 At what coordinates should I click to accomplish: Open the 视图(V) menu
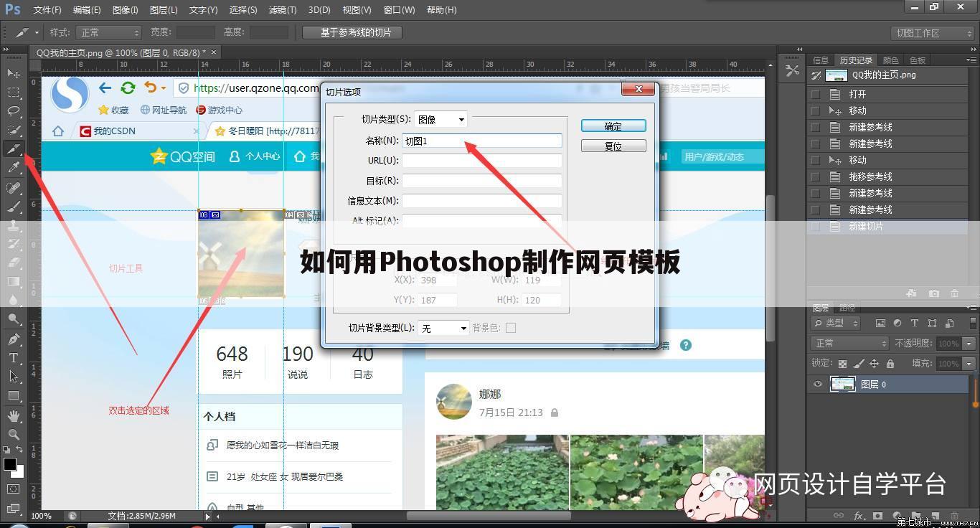point(357,10)
